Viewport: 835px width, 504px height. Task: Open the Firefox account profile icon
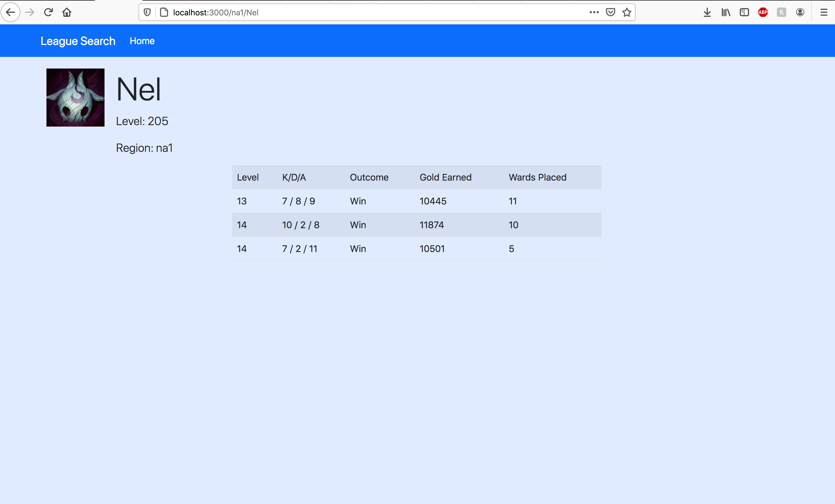tap(800, 12)
